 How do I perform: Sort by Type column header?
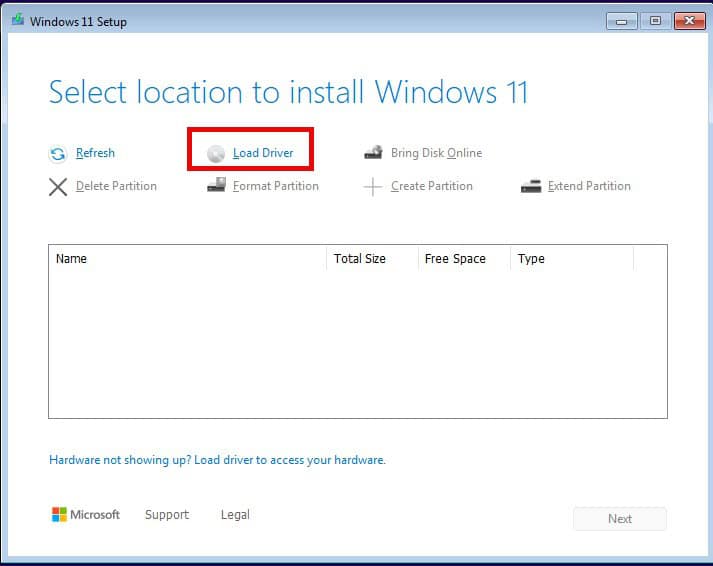572,259
